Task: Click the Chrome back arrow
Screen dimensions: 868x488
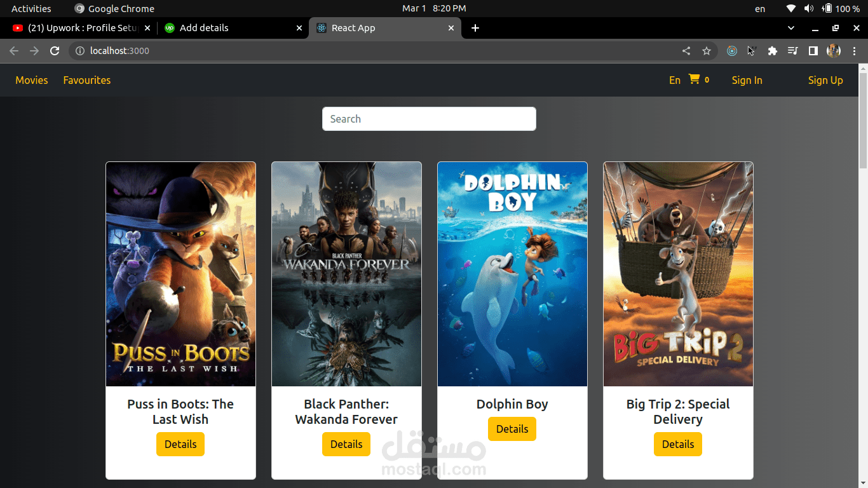Action: click(14, 51)
